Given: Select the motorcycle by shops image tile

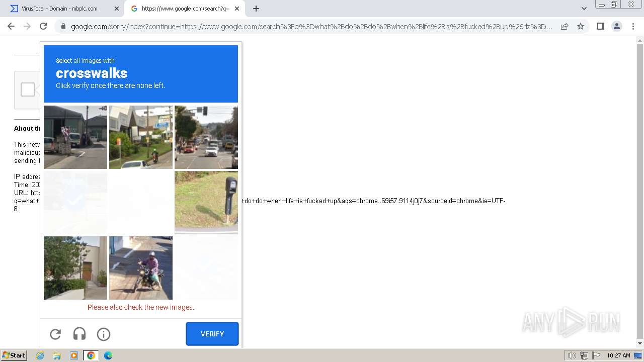Looking at the screenshot, I should tap(141, 137).
